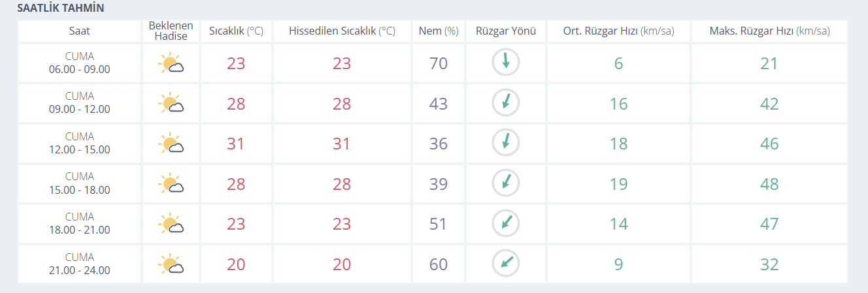Select humidity value 70 in Nem column
The image size is (868, 293).
(439, 63)
